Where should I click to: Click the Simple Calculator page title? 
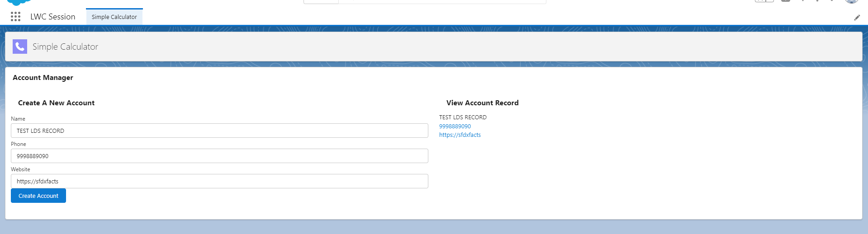click(65, 47)
